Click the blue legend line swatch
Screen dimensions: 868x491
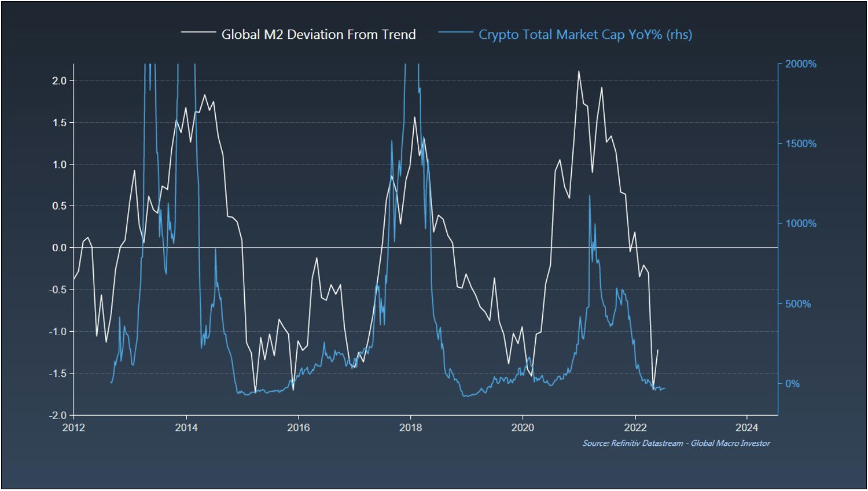point(456,32)
